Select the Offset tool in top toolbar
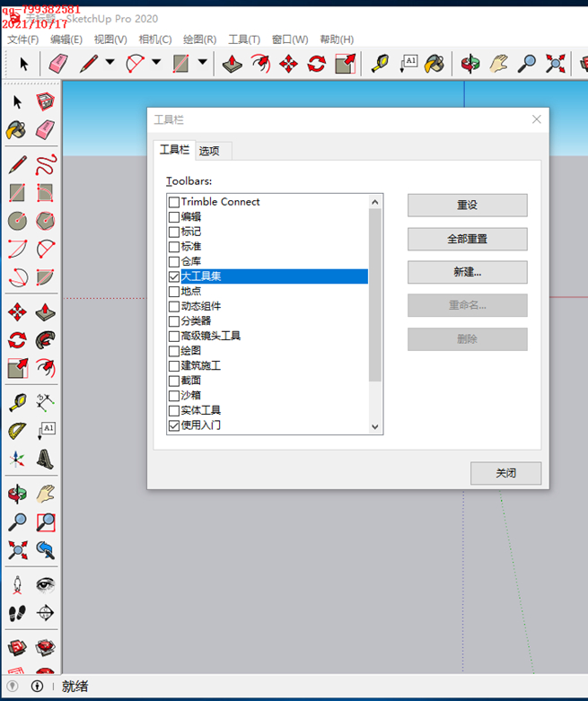Screen dimensions: 588x701 pos(261,64)
